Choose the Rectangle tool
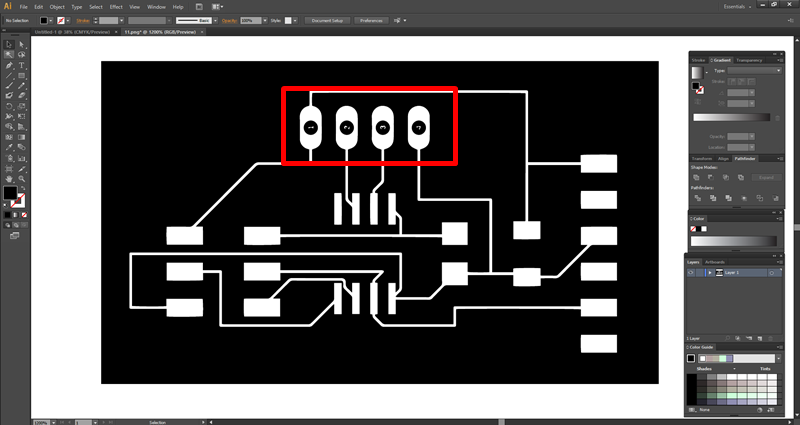The image size is (800, 425). [x=22, y=76]
